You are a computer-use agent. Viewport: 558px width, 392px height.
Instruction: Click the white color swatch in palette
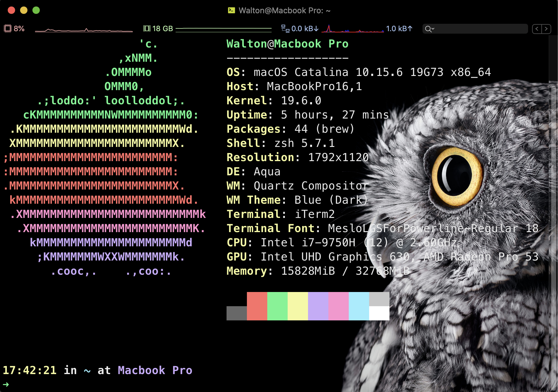point(379,313)
